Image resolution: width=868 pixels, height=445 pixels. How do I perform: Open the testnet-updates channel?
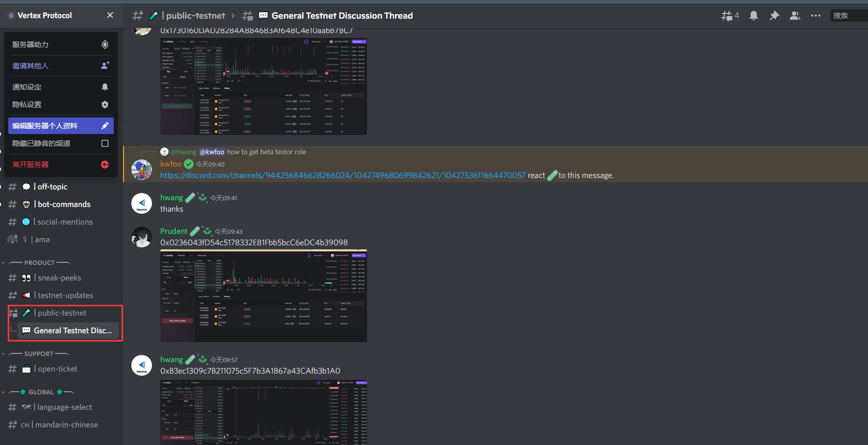(65, 295)
